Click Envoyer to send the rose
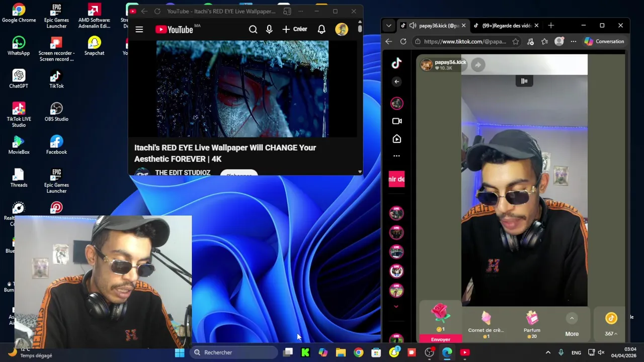 (x=440, y=339)
